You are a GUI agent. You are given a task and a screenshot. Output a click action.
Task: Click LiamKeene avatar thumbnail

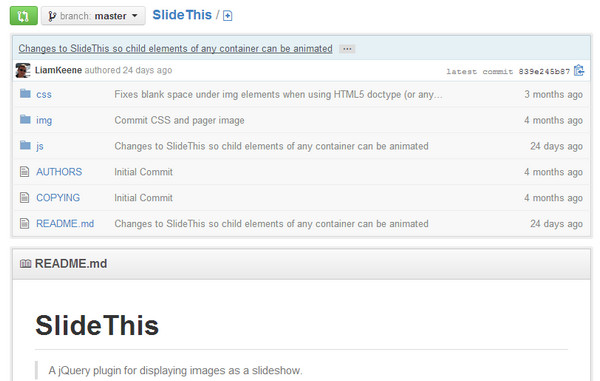[x=23, y=70]
